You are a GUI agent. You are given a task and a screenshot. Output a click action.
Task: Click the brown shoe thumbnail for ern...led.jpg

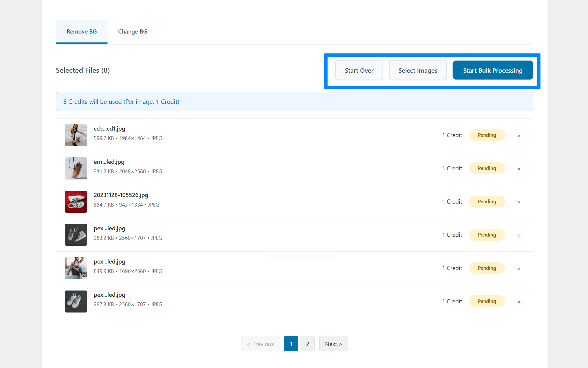click(x=76, y=168)
